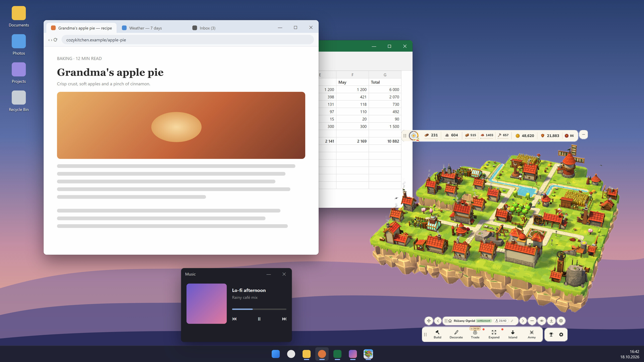The height and width of the screenshot is (362, 644).
Task: Go to next settlement with right chevron
Action: [x=523, y=321]
